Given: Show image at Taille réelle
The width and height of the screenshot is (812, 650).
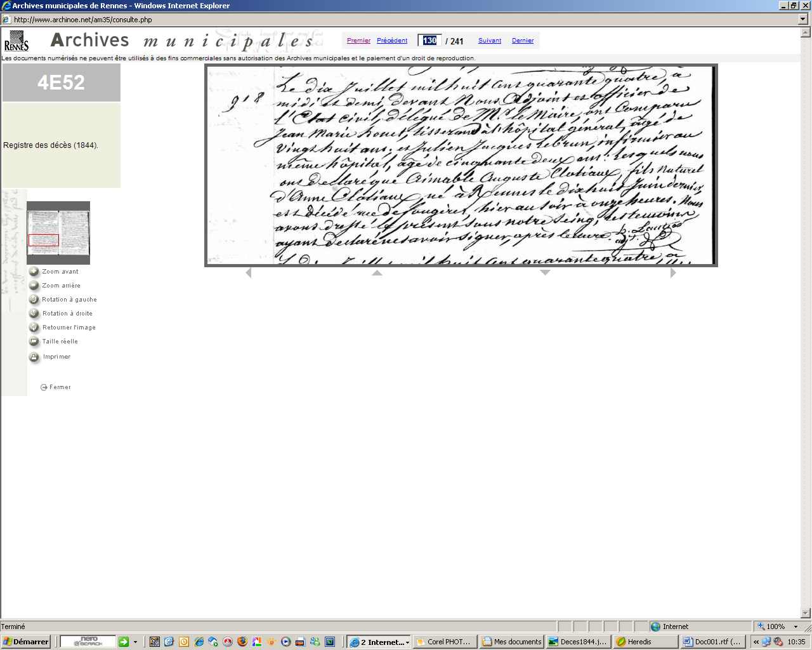Looking at the screenshot, I should [x=34, y=342].
